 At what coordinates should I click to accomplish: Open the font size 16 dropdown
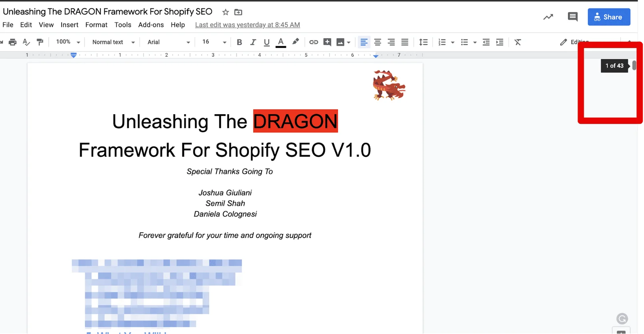coord(214,42)
